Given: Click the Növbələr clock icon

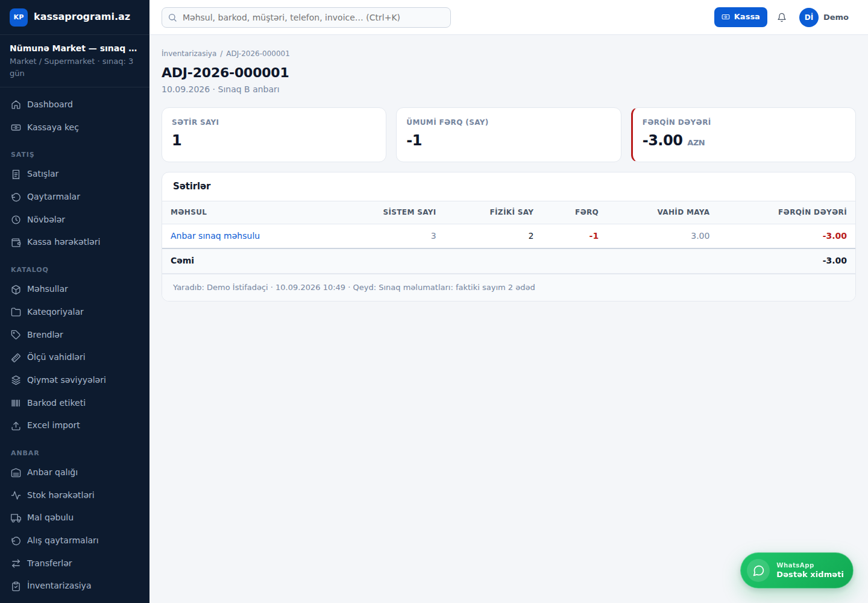Looking at the screenshot, I should tap(16, 220).
